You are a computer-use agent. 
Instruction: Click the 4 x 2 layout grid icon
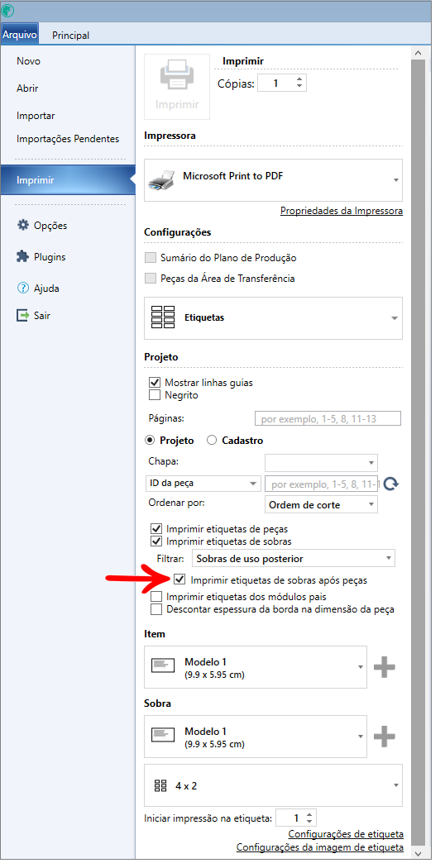click(x=160, y=785)
